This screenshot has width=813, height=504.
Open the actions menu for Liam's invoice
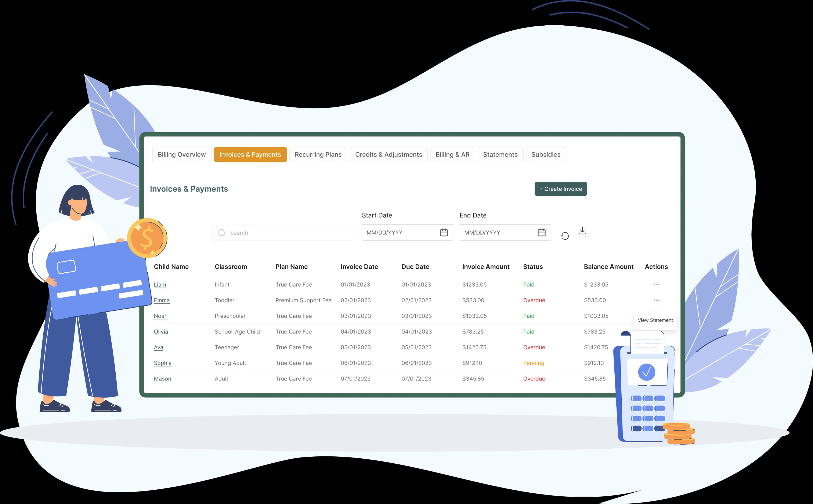[656, 284]
